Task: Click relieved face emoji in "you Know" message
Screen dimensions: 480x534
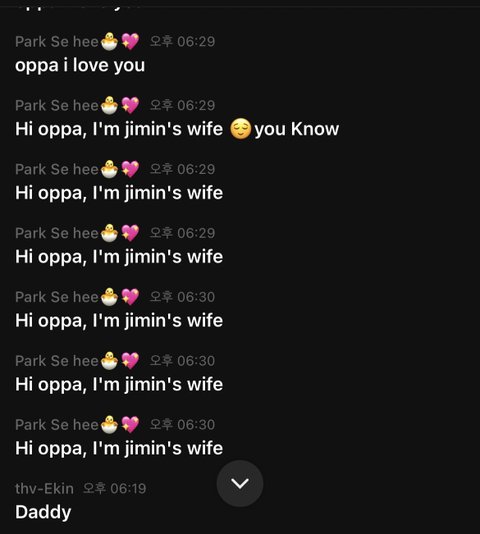Action: 241,129
